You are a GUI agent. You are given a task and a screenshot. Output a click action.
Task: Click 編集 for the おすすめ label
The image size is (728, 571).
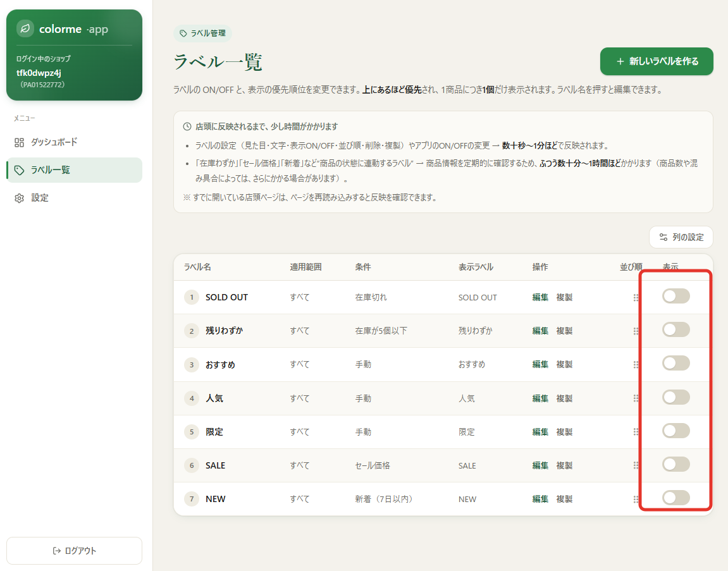[x=540, y=365]
